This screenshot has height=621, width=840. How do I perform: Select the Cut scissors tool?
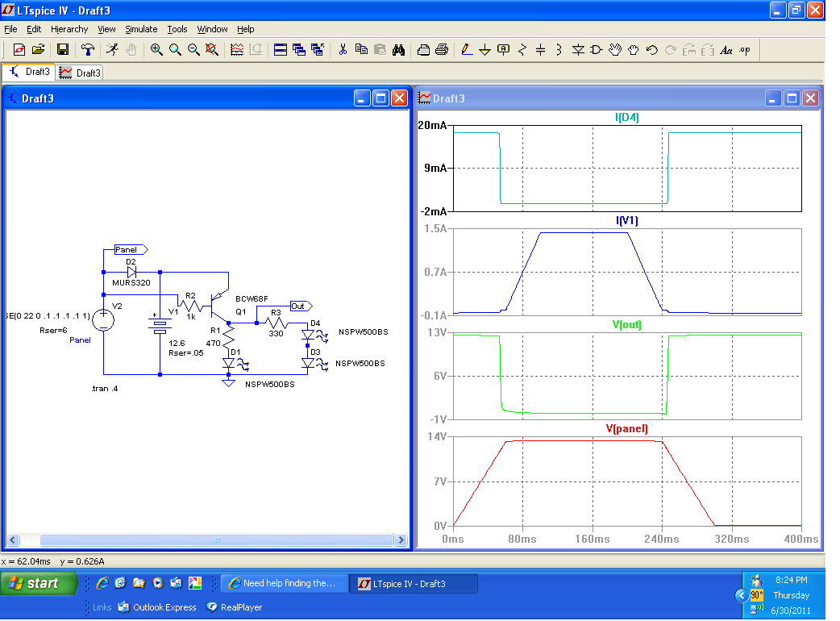pyautogui.click(x=343, y=50)
